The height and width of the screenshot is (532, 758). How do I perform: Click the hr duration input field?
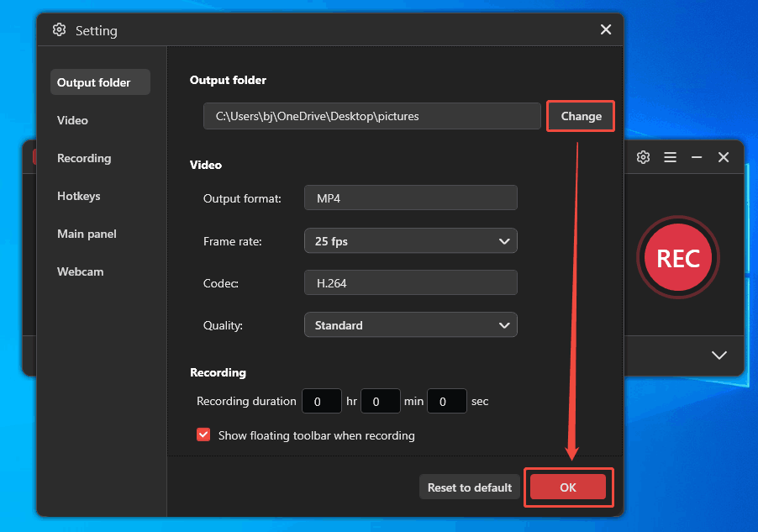coord(321,401)
